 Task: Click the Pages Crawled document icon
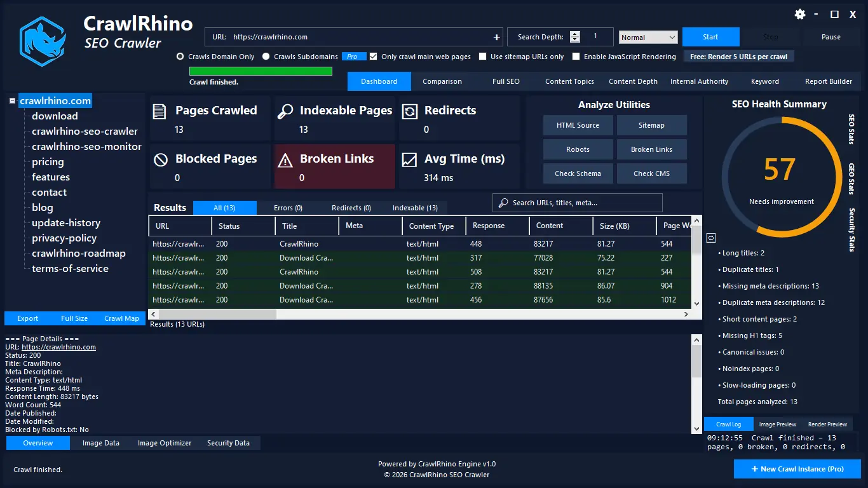click(x=161, y=112)
